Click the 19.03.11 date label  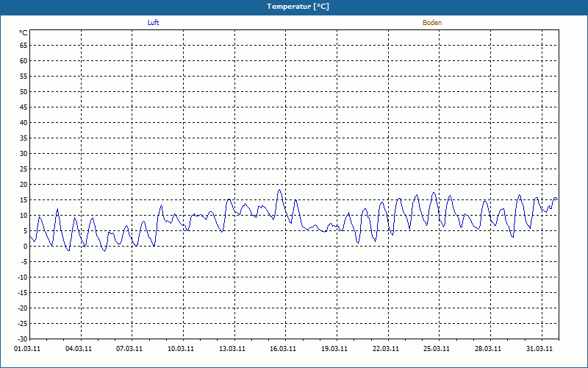(334, 348)
